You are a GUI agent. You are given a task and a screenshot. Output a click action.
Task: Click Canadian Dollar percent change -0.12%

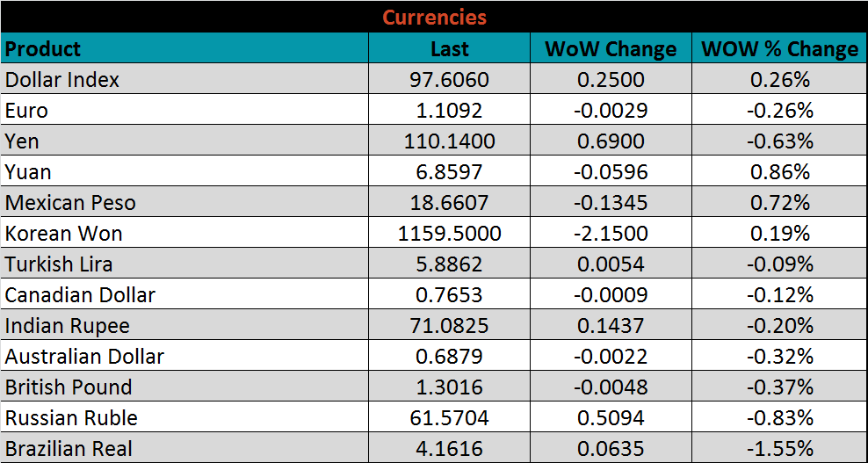[779, 295]
